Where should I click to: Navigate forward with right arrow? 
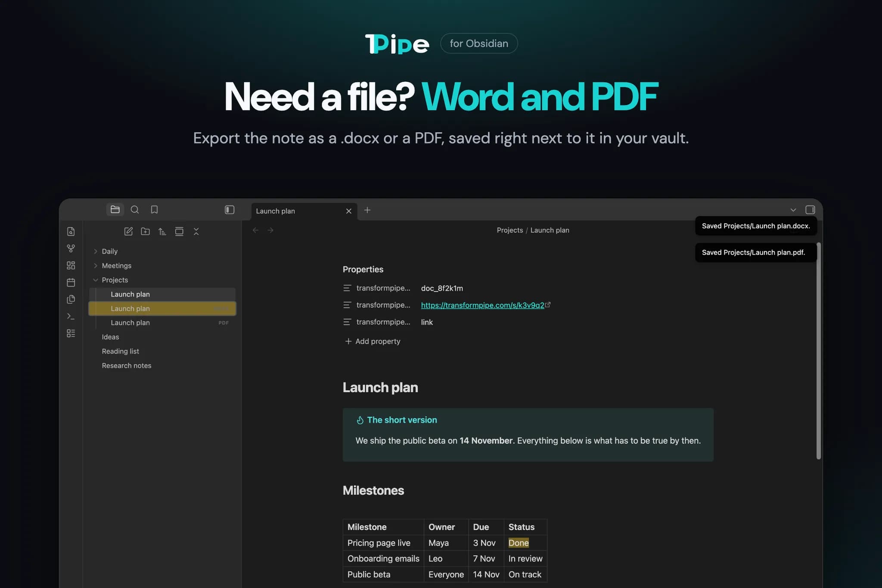tap(270, 230)
